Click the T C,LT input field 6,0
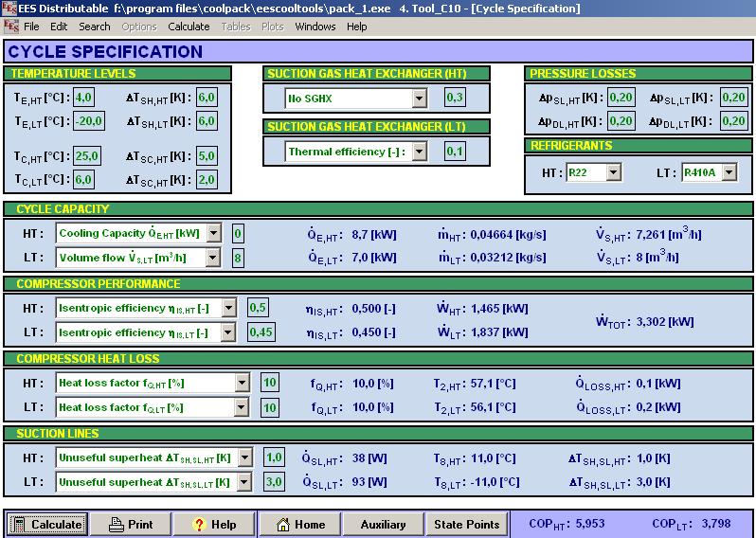The height and width of the screenshot is (538, 756). pos(83,179)
